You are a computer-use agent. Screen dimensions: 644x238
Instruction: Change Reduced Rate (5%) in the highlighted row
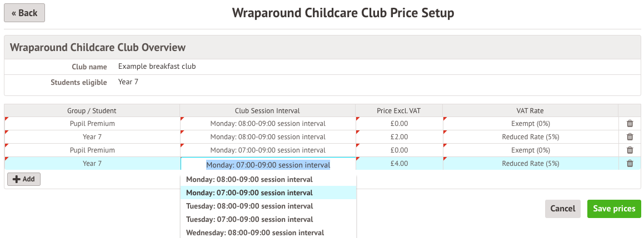point(530,163)
